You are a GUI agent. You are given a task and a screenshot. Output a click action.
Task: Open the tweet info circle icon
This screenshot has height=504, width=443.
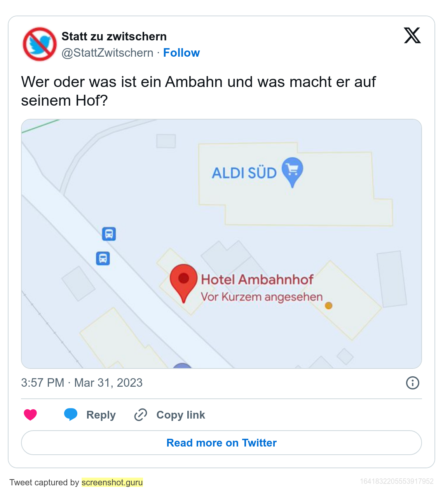(412, 383)
